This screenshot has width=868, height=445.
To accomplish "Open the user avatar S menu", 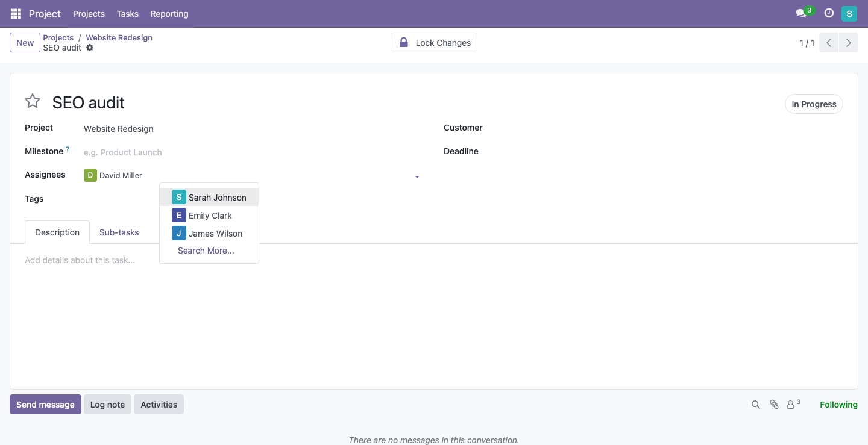I will coord(849,14).
